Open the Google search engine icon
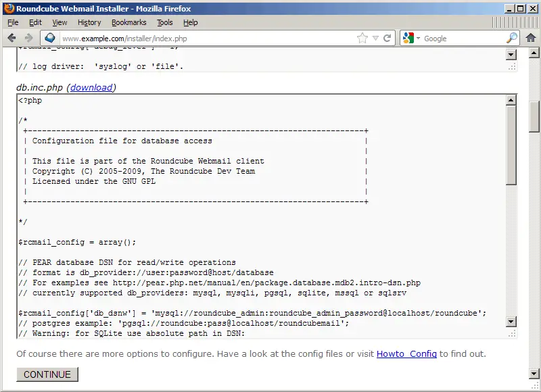541x392 pixels. point(408,38)
